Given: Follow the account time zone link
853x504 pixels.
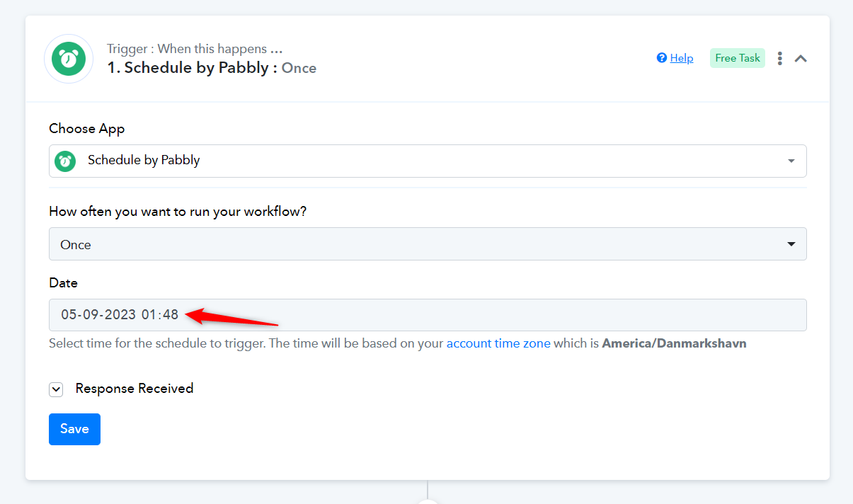Looking at the screenshot, I should point(498,343).
